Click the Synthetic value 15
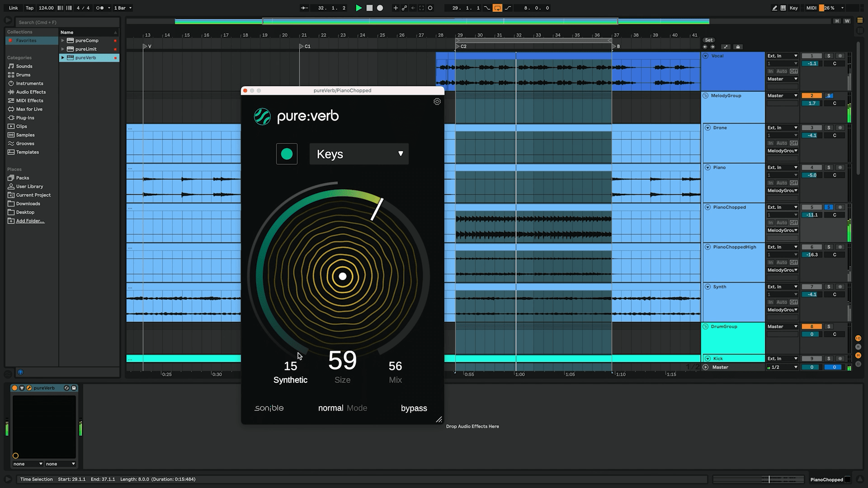The width and height of the screenshot is (868, 488). pyautogui.click(x=290, y=366)
